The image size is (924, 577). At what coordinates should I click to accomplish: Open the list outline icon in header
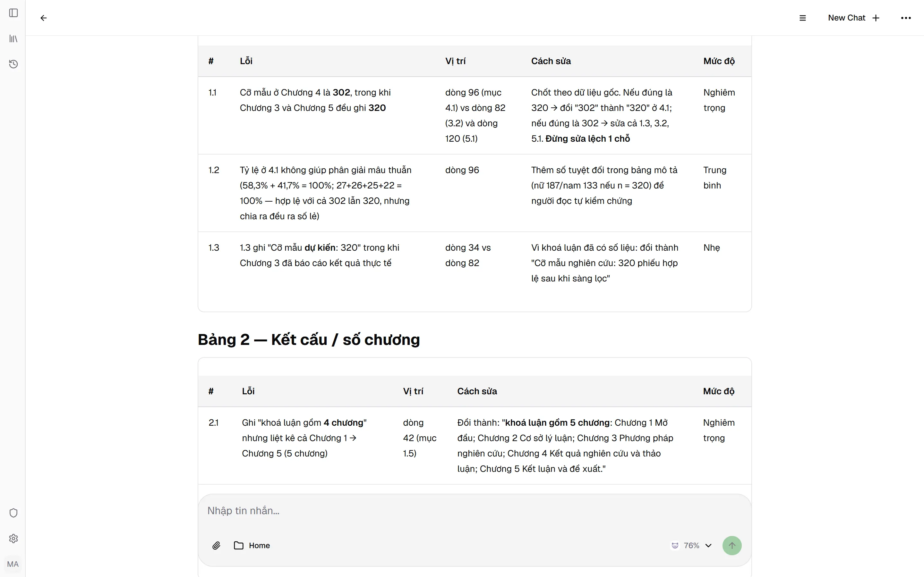point(803,18)
